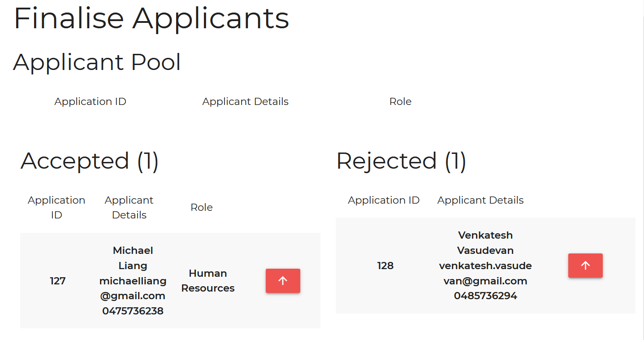The image size is (644, 340).
Task: Select application ID 127 cell
Action: [x=57, y=281]
